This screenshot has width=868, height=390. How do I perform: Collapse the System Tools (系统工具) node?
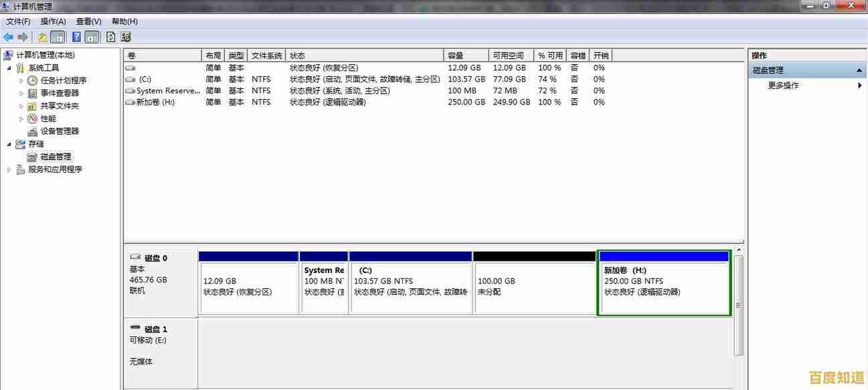point(9,68)
